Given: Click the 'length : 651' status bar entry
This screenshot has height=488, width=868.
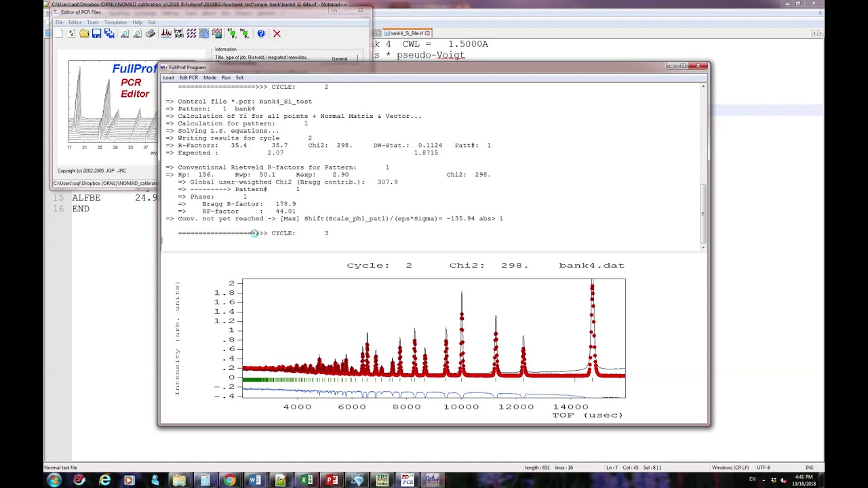Looking at the screenshot, I should click(x=536, y=468).
